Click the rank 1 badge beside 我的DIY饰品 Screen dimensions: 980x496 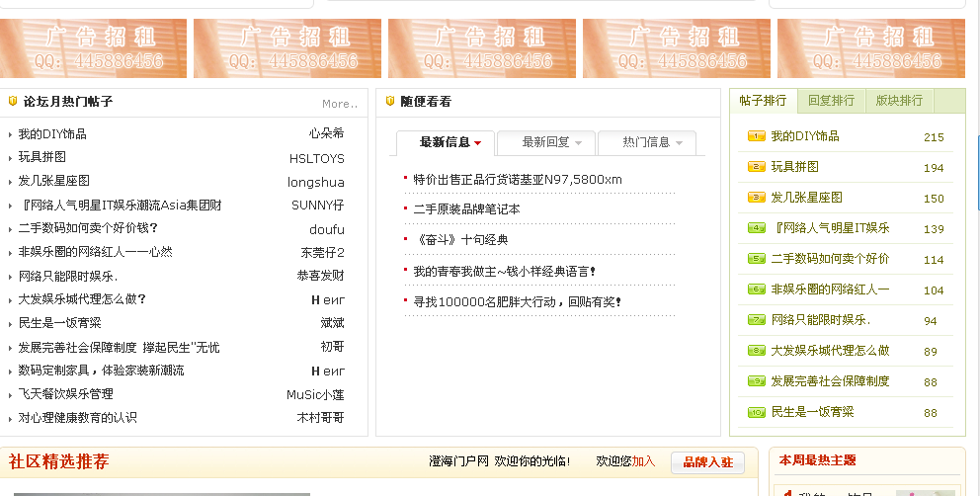pyautogui.click(x=757, y=135)
